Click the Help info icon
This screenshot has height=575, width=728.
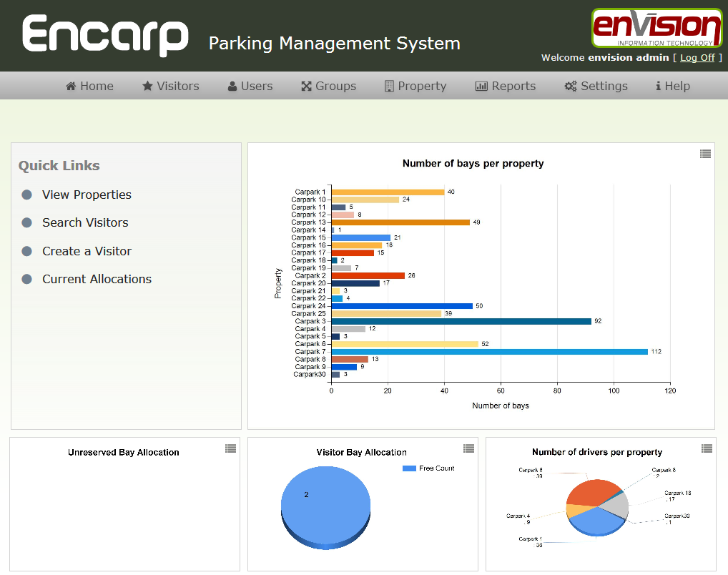[658, 87]
